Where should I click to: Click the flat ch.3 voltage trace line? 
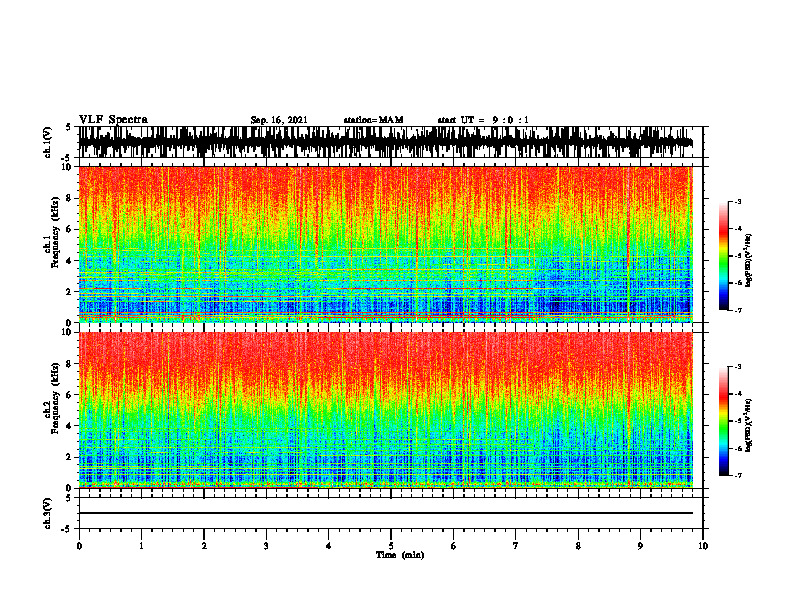point(386,513)
